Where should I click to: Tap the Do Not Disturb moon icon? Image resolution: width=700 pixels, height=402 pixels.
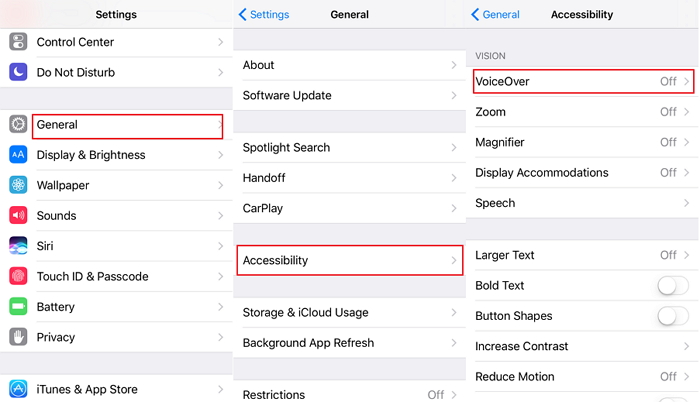(18, 72)
